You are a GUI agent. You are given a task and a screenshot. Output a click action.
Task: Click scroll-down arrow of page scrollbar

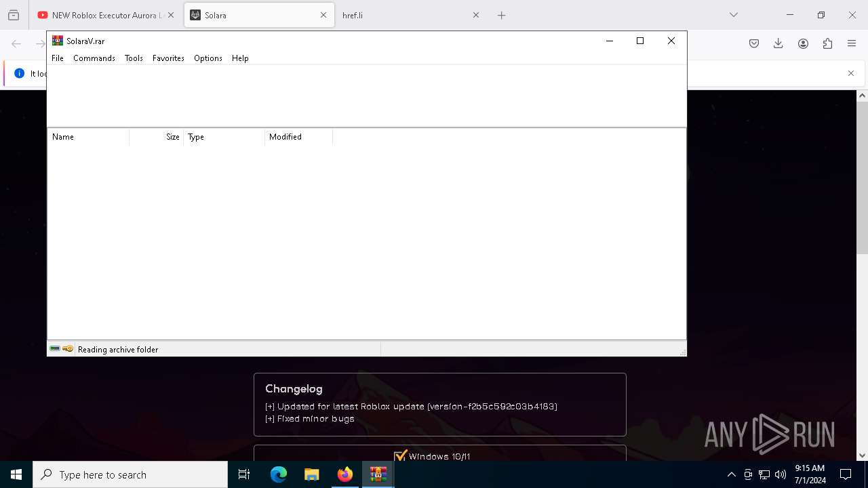(862, 455)
